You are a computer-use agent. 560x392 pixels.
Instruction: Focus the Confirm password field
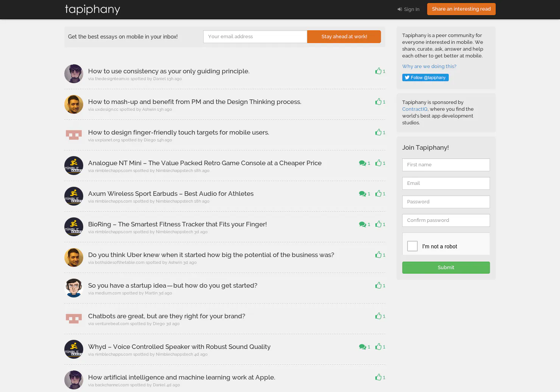(x=446, y=220)
